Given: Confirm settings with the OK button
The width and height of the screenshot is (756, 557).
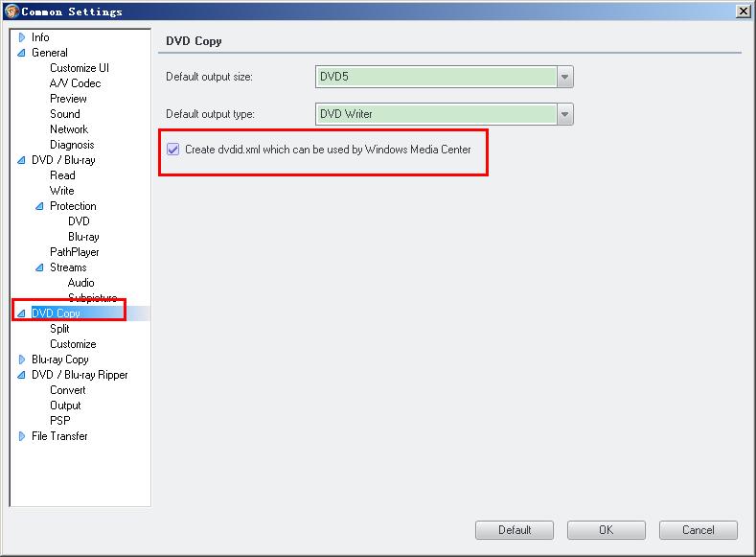Looking at the screenshot, I should (607, 530).
